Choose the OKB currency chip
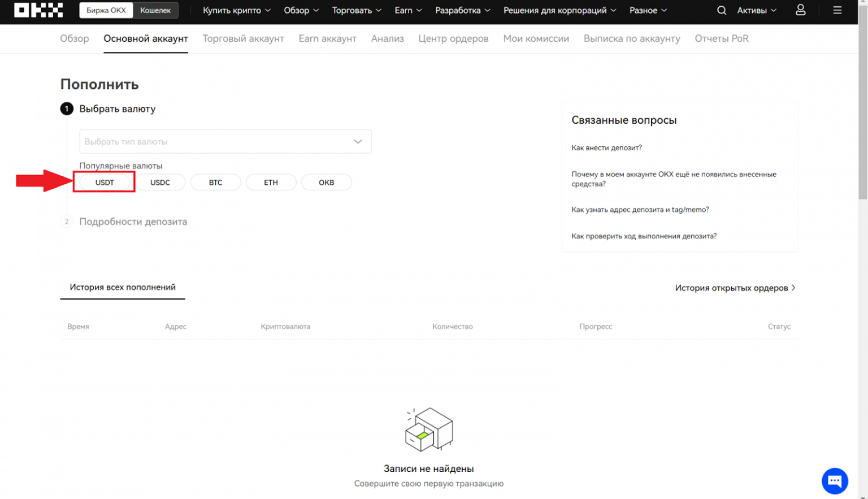Viewport: 868px width, 499px height. tap(326, 183)
